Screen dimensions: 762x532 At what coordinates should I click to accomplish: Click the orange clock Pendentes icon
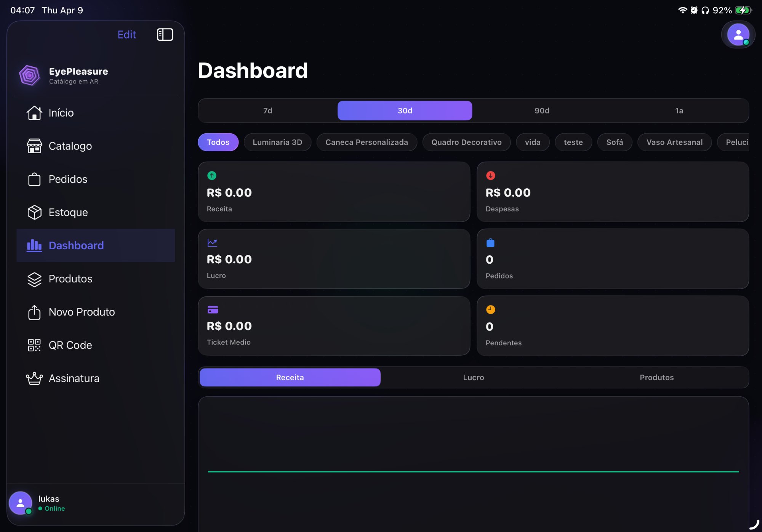(491, 310)
